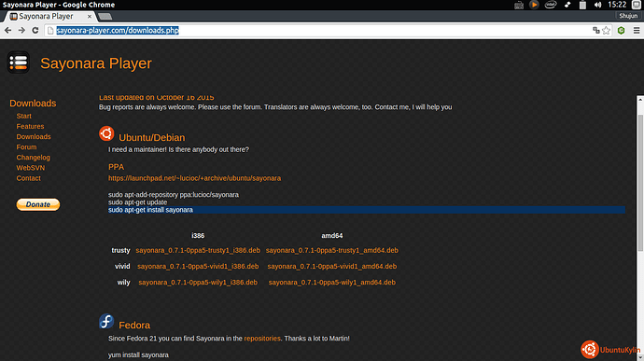The width and height of the screenshot is (644, 361).
Task: Open the session menu icon at panel end
Action: (637, 5)
